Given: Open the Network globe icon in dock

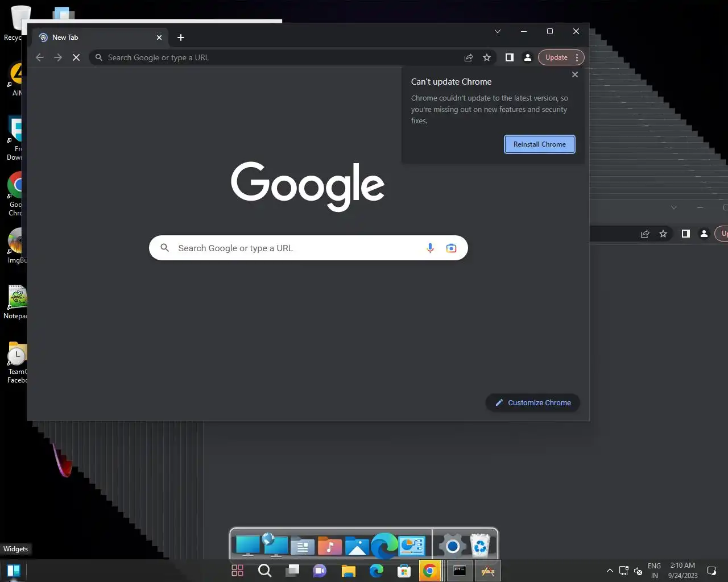Looking at the screenshot, I should (275, 544).
